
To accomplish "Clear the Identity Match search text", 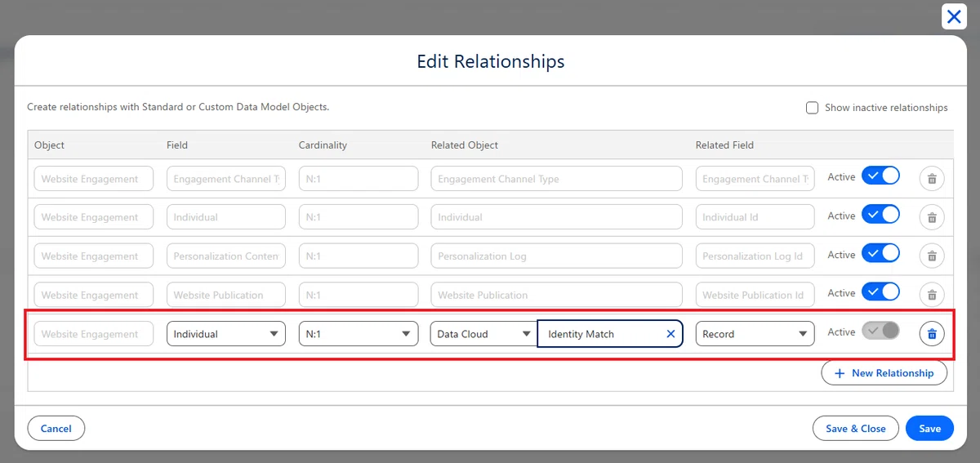I will (x=670, y=334).
